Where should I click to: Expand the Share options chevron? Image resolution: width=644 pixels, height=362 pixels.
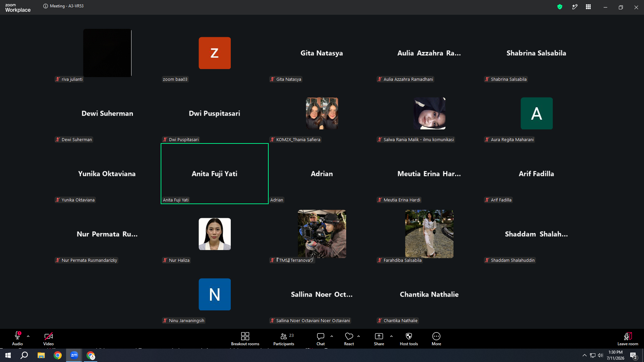coord(391,336)
